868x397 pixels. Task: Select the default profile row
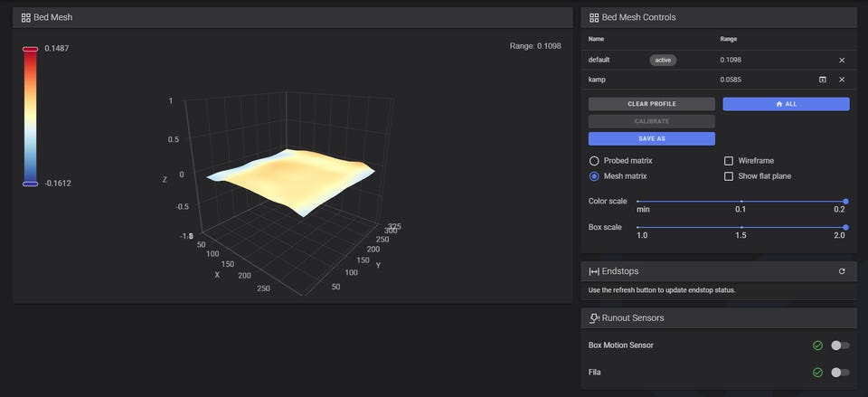[x=719, y=60]
